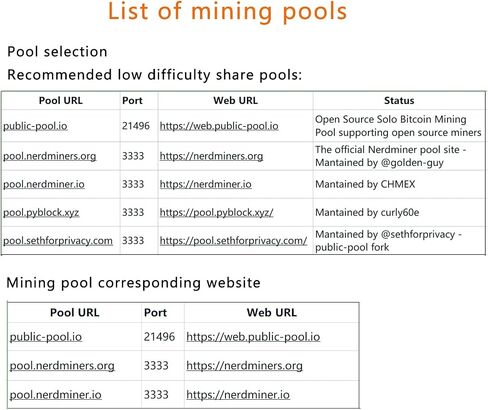Open https://nerdminer.io link in first table
This screenshot has height=410, width=488.
pyautogui.click(x=206, y=184)
